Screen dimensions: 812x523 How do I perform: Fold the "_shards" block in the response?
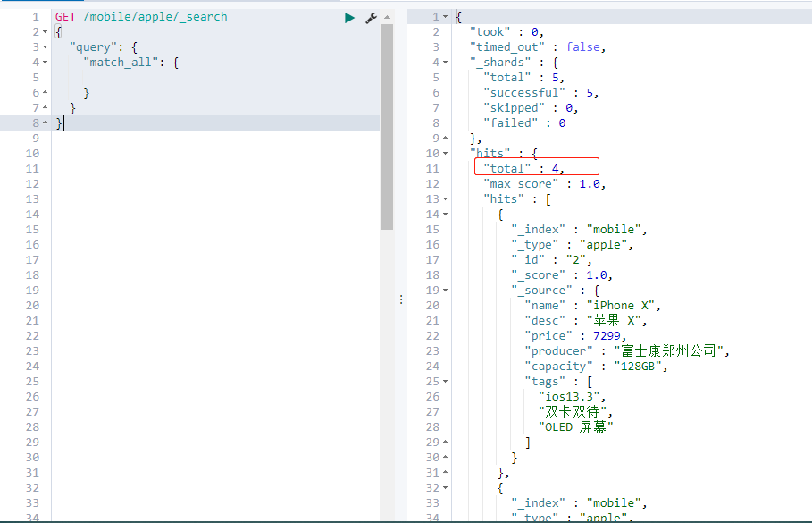coord(446,63)
